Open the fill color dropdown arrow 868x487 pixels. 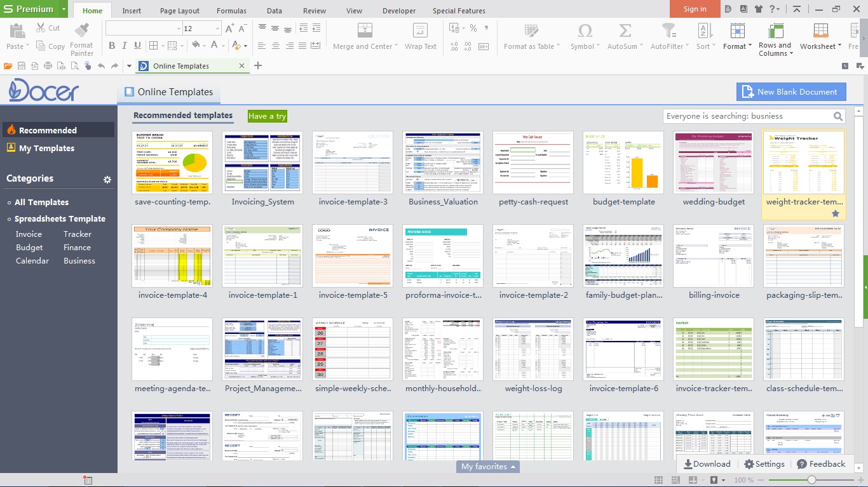(x=205, y=46)
